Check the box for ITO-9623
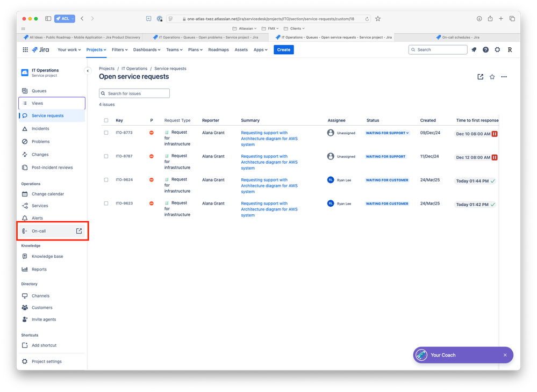537x392 pixels. point(106,204)
